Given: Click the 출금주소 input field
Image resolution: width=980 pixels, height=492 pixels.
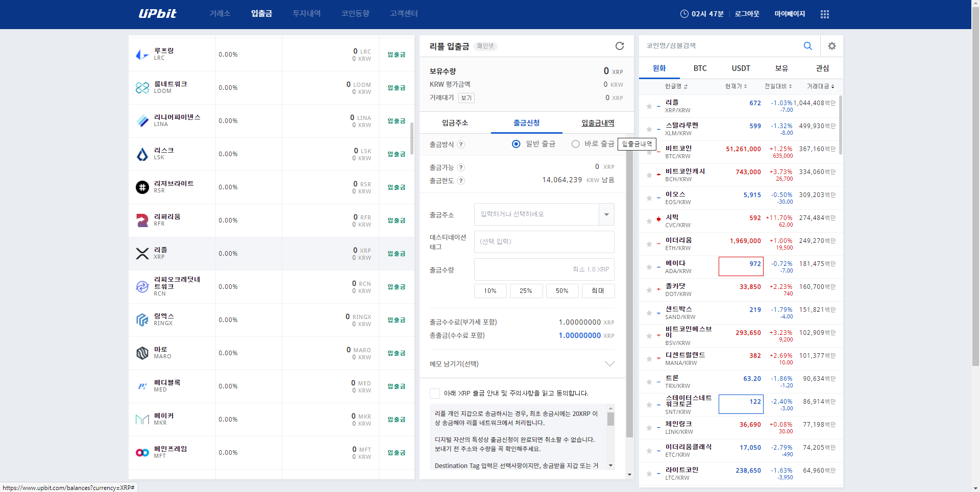Looking at the screenshot, I should 536,214.
